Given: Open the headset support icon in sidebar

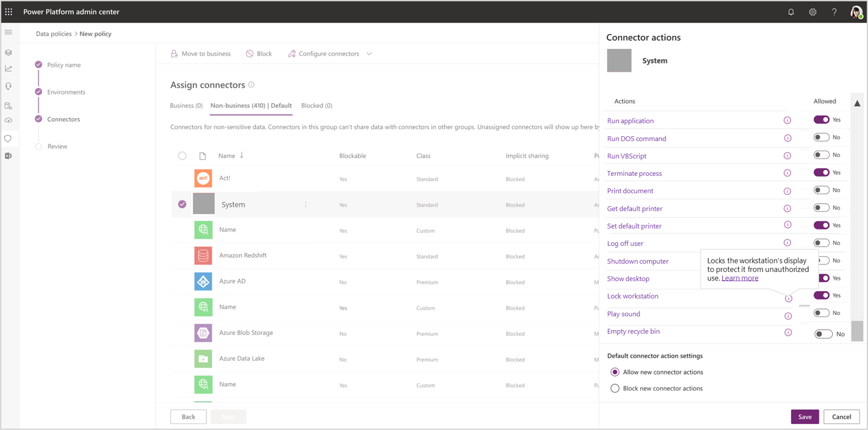Looking at the screenshot, I should click(8, 86).
